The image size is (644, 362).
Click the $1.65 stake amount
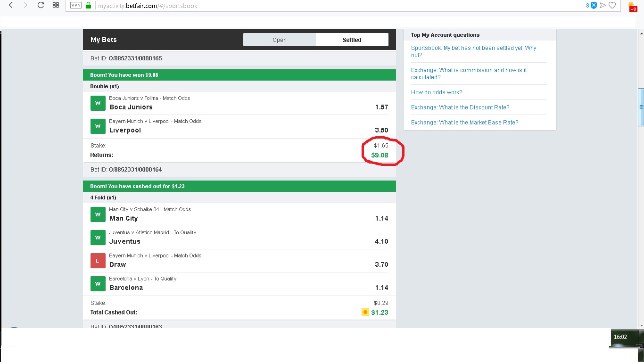(x=381, y=146)
